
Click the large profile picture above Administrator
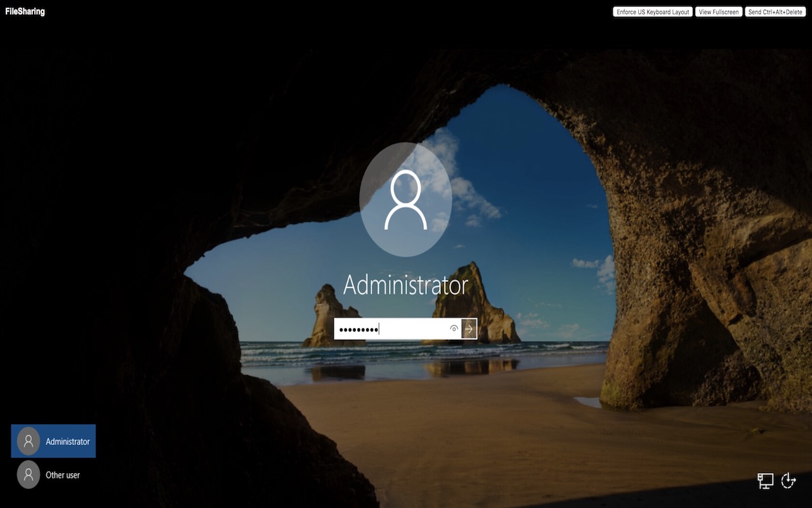[x=406, y=199]
